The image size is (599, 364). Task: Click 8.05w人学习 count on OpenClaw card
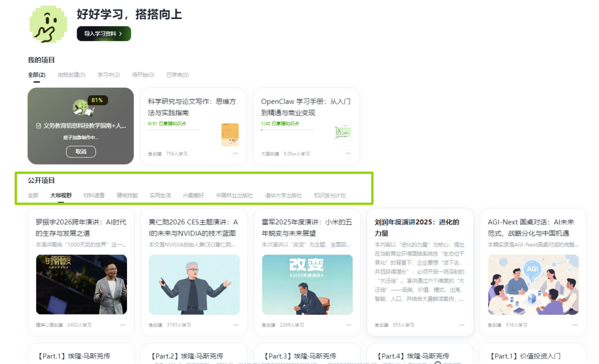(296, 154)
